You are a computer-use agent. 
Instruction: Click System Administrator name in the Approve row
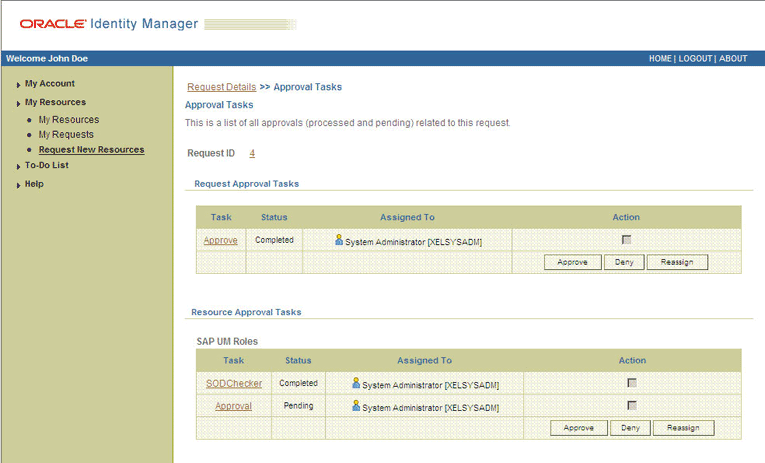(x=413, y=242)
